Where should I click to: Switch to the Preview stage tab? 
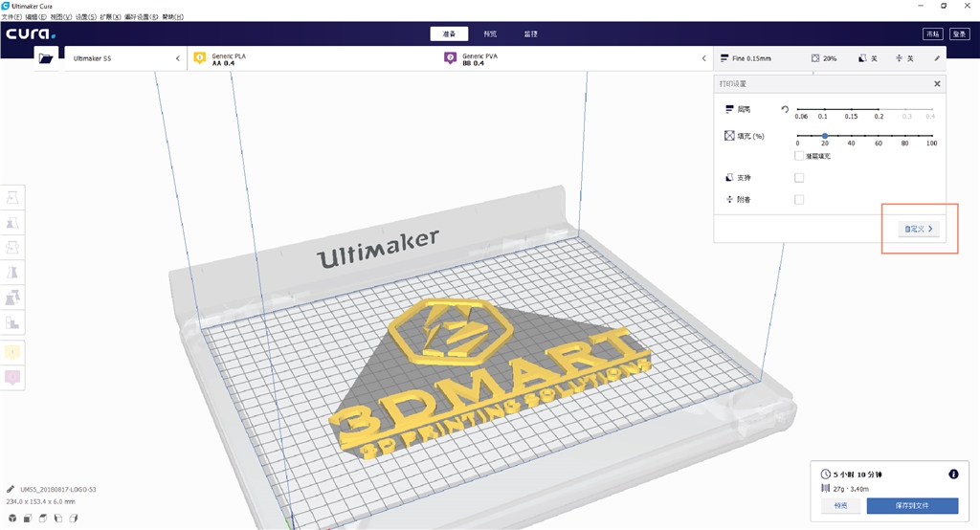[x=490, y=33]
